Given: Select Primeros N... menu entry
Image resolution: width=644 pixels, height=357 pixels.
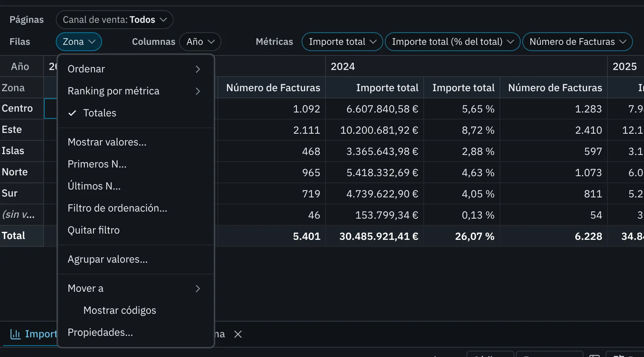Looking at the screenshot, I should coord(135,164).
